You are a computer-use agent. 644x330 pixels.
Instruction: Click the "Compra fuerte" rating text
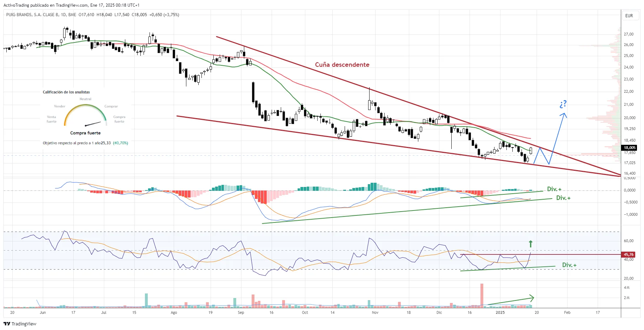85,133
